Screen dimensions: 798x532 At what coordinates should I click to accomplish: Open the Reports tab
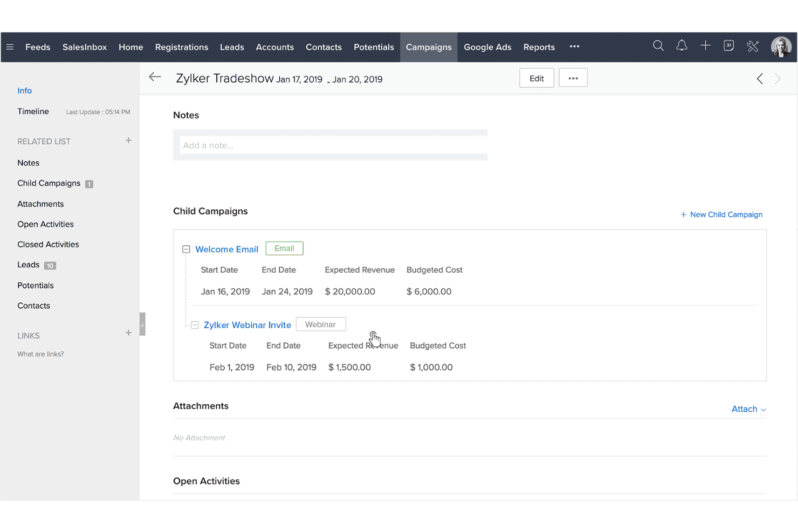point(539,47)
